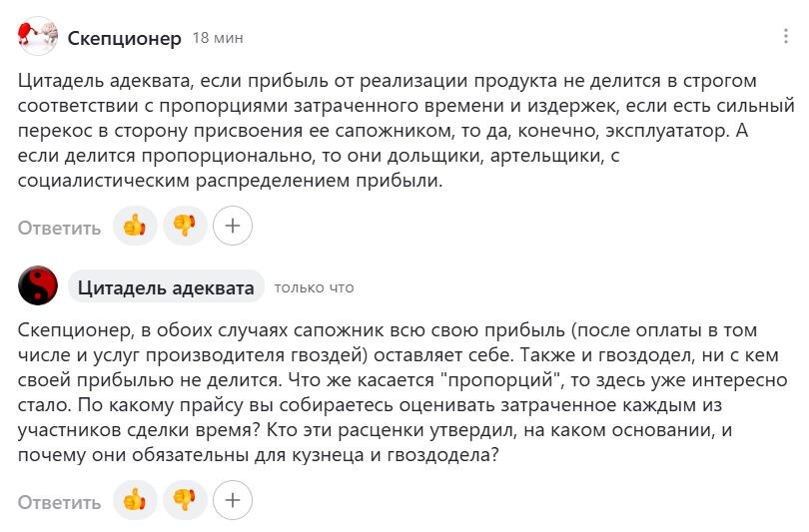Click the body text of Цитадель адеквата's reply
Image resolution: width=809 pixels, height=532 pixels.
[x=403, y=393]
